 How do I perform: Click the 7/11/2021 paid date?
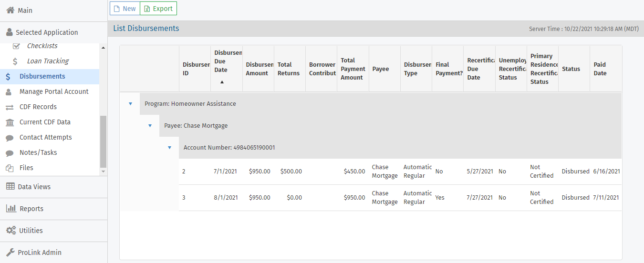point(606,198)
